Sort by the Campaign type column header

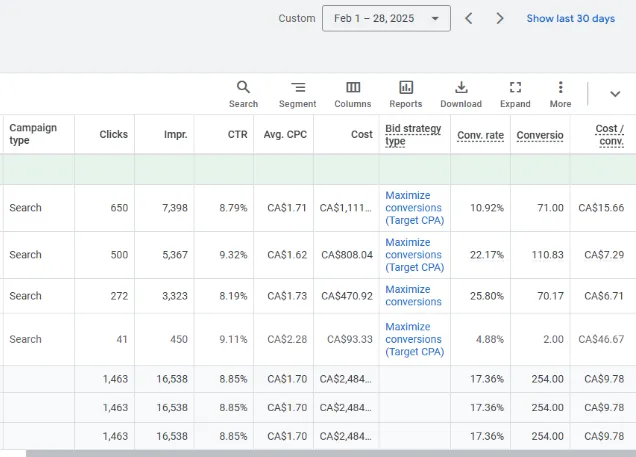pos(33,134)
